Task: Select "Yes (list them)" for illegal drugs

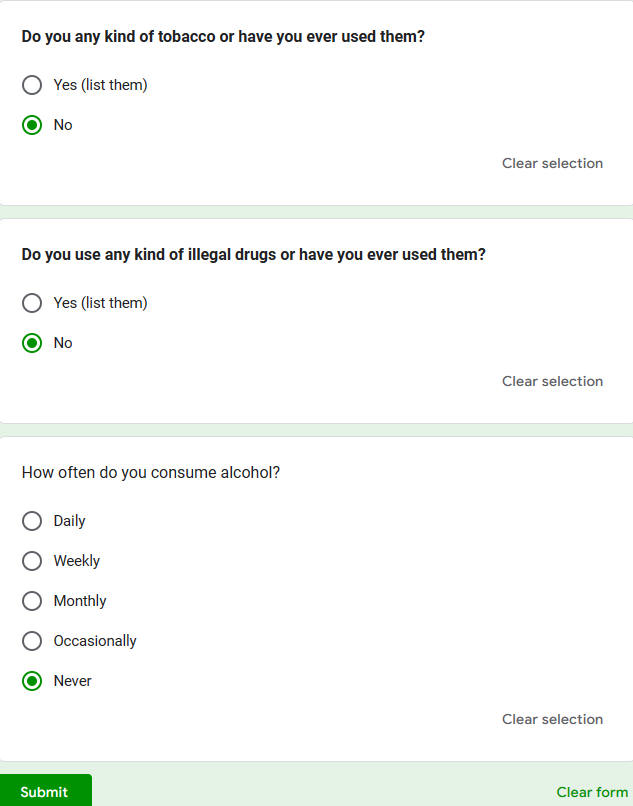Action: pyautogui.click(x=32, y=303)
